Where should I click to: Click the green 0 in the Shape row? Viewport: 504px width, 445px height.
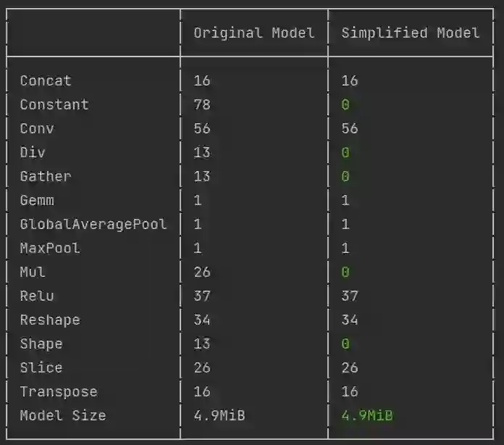click(x=345, y=344)
